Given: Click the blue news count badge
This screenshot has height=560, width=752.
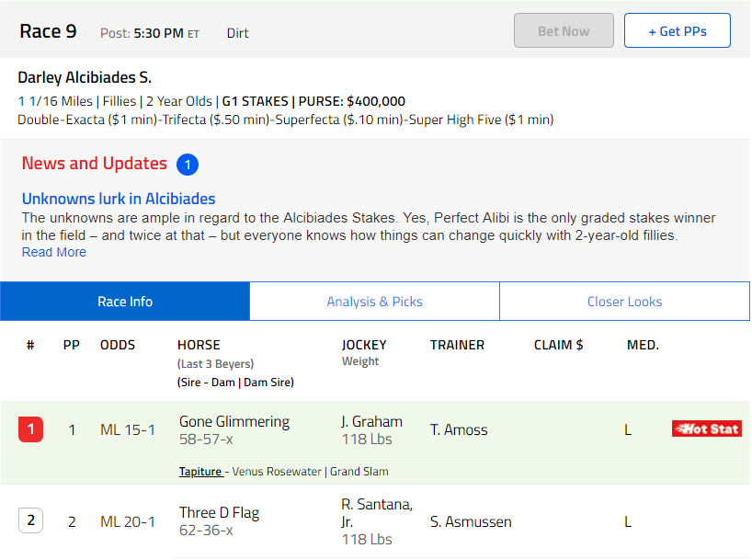Looking at the screenshot, I should (187, 165).
